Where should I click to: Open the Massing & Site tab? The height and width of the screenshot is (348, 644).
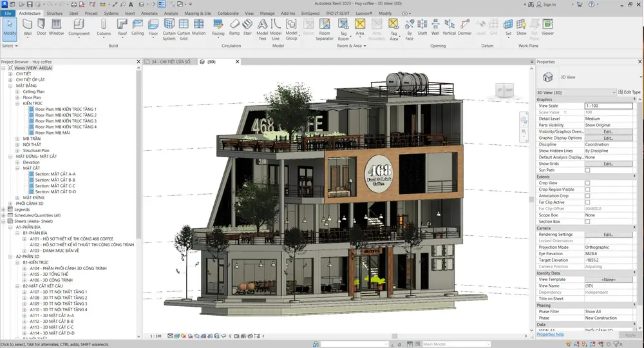[198, 13]
